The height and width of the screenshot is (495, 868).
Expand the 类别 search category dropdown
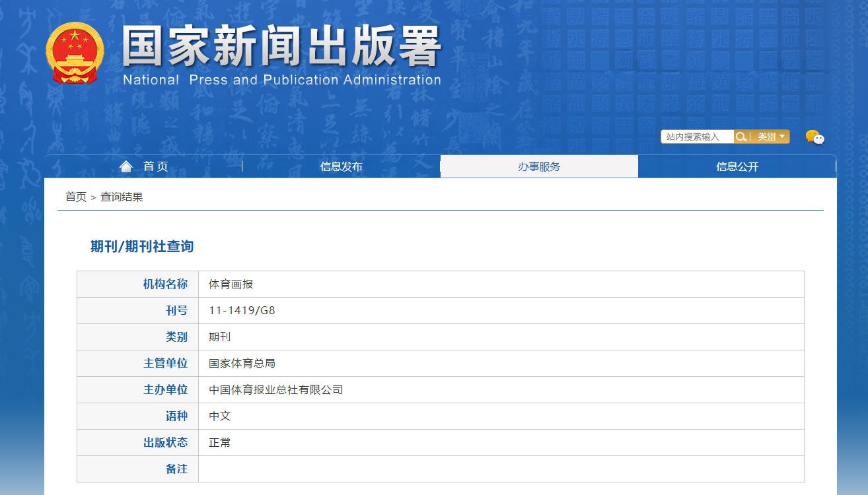coord(771,137)
